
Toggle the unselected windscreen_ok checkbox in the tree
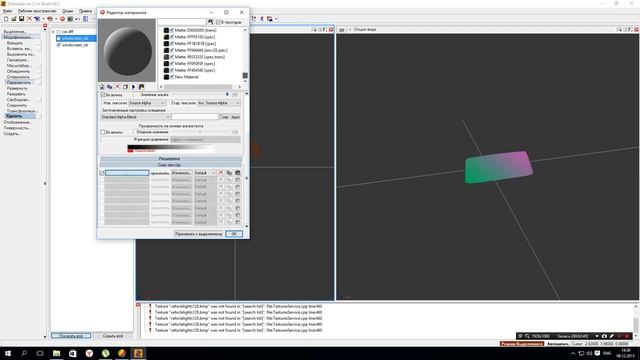point(59,45)
